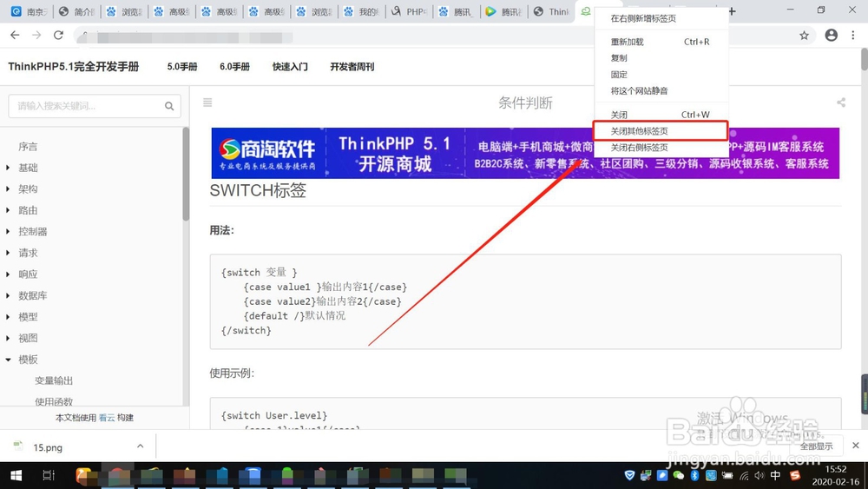
Task: Switch input language via the 中 indicator
Action: pyautogui.click(x=775, y=475)
